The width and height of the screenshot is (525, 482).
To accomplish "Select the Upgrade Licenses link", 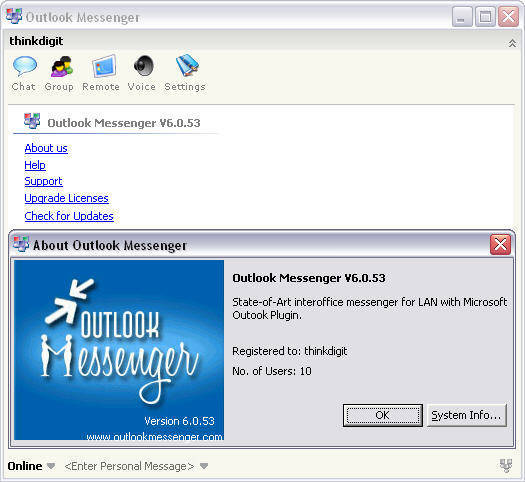I will [x=66, y=198].
